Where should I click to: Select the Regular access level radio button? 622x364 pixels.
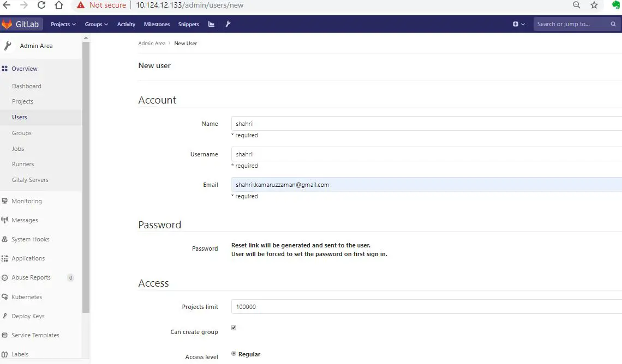[234, 353]
